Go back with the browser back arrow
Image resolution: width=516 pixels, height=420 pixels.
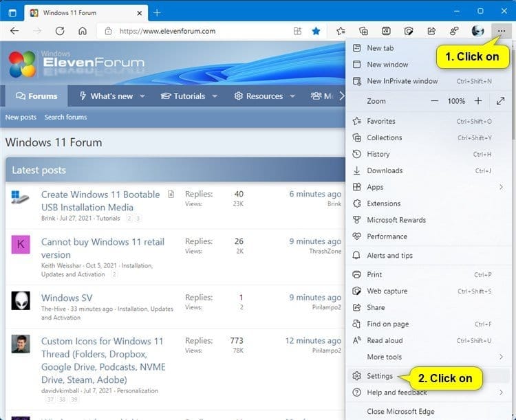(14, 31)
